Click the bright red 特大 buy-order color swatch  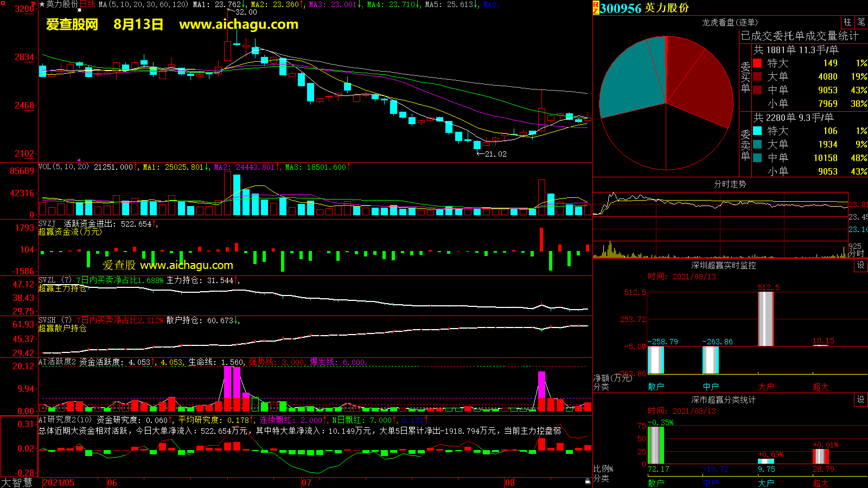pos(757,63)
